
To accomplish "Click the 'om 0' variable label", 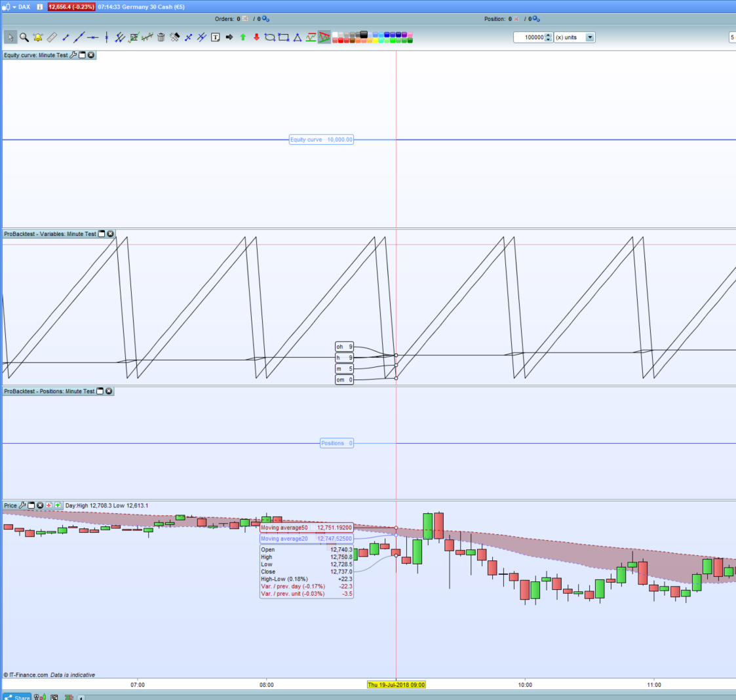I will pos(344,379).
